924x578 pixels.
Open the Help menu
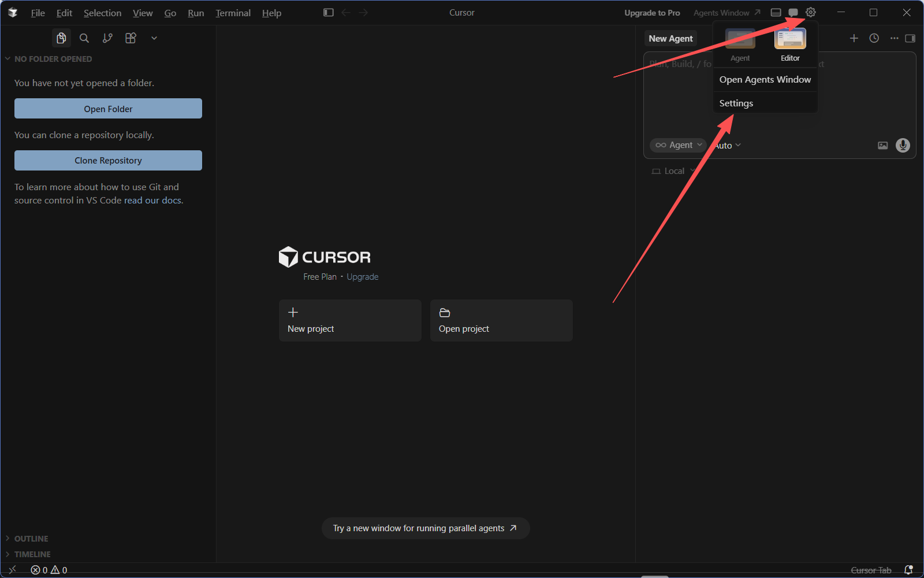(271, 13)
